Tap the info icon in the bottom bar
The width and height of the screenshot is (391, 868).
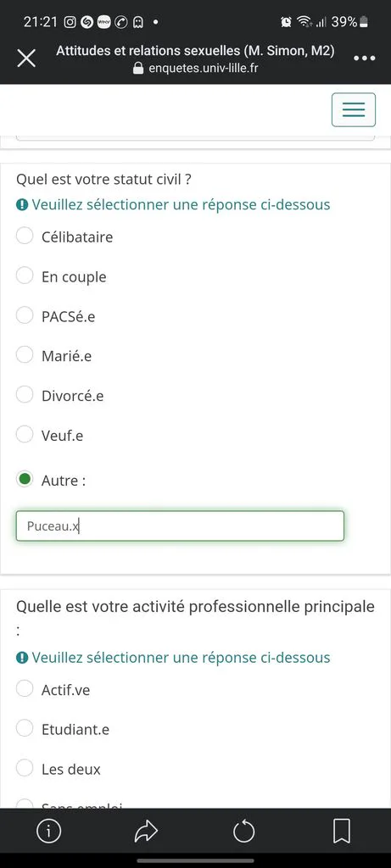pos(48,831)
